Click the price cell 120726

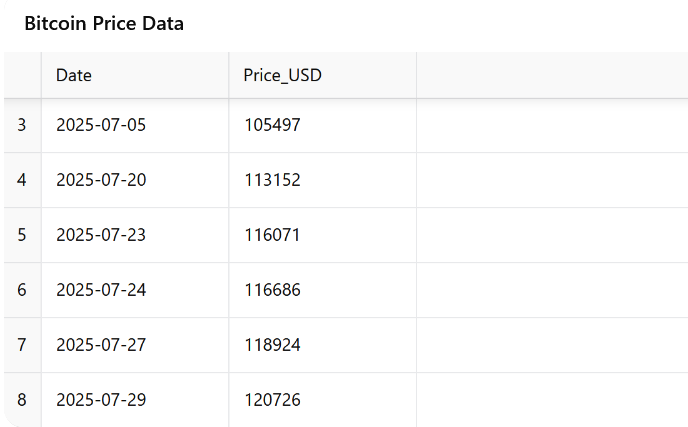pos(322,400)
